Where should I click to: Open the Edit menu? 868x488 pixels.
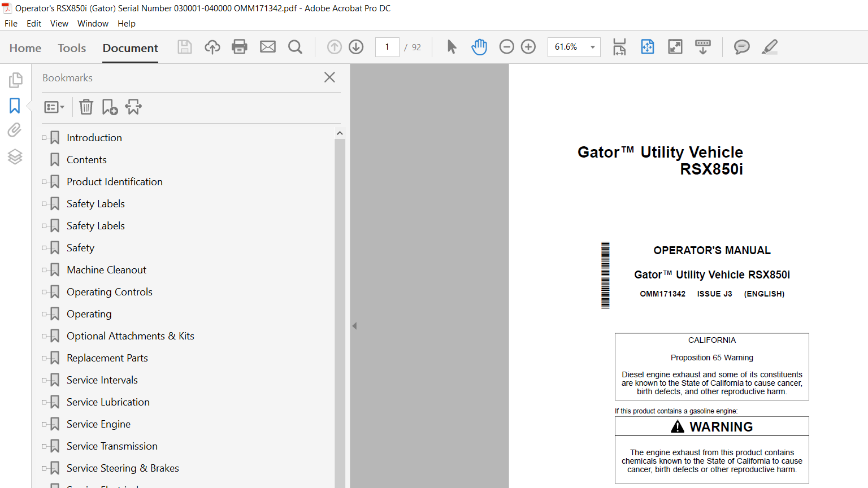(34, 24)
